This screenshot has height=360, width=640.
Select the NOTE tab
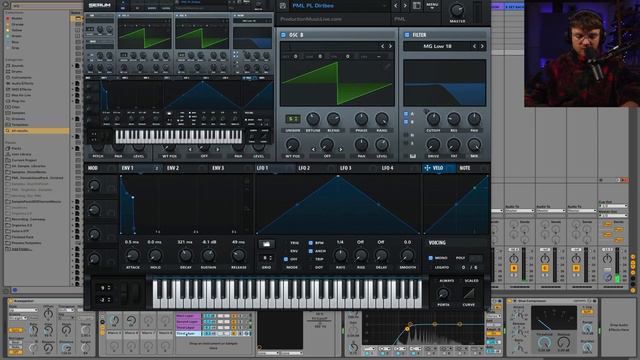point(465,168)
